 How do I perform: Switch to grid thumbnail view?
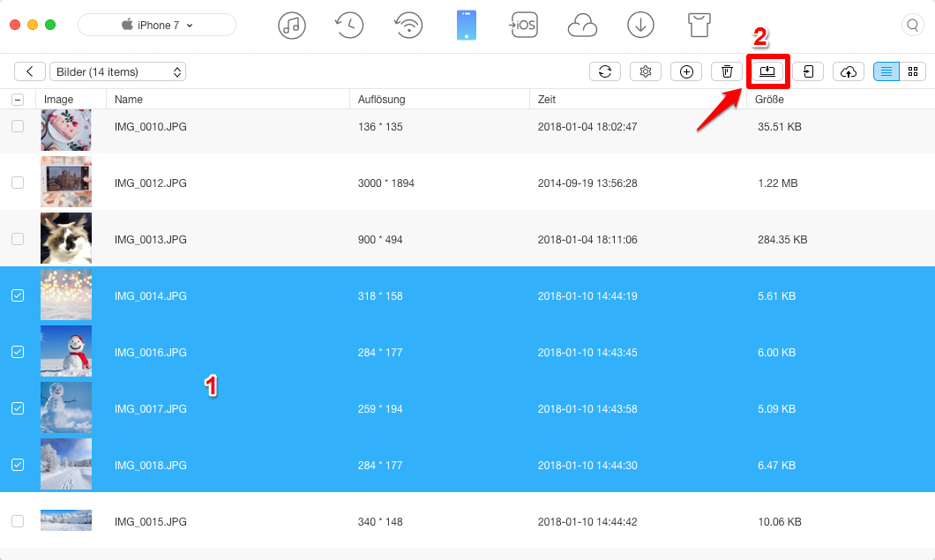click(912, 71)
